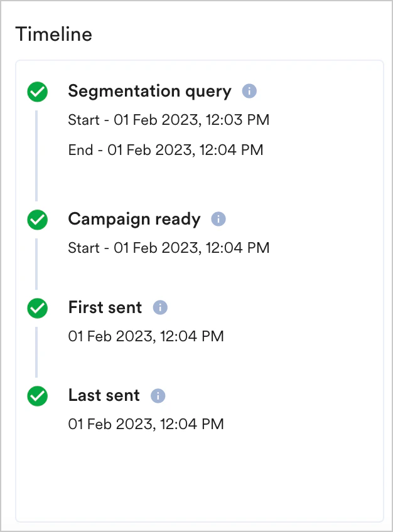Click the timeline connector above Last sent

click(37, 353)
